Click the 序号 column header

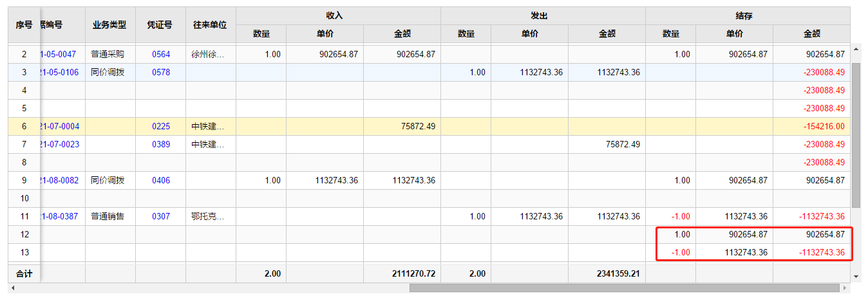(x=24, y=25)
